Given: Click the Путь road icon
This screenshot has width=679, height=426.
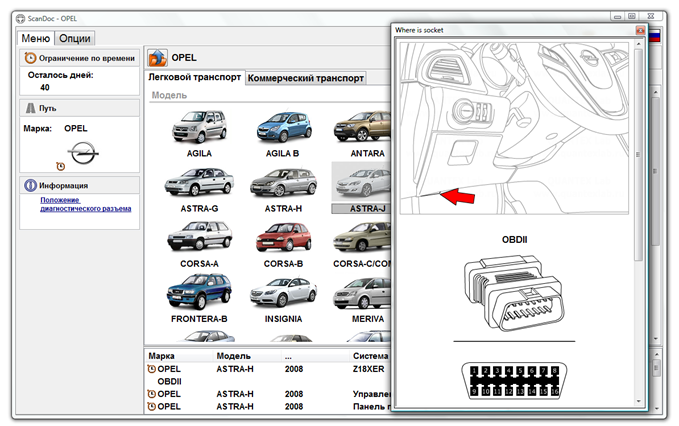Looking at the screenshot, I should 30,108.
